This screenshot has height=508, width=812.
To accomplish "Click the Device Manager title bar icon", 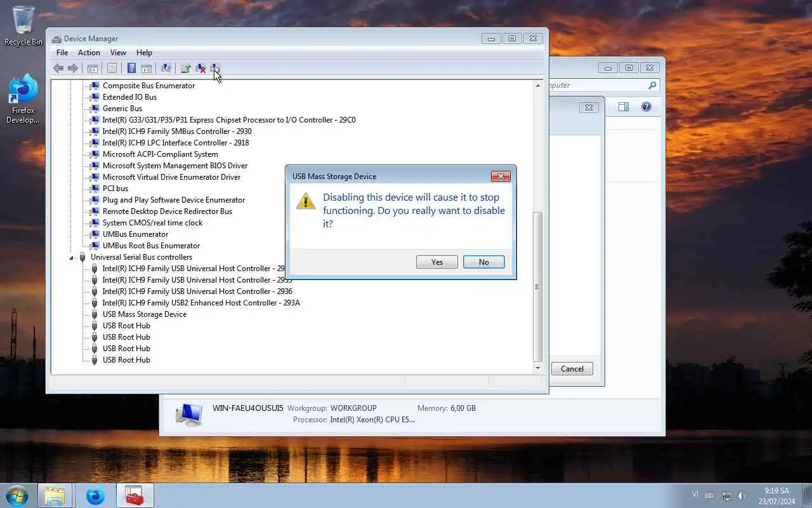I will click(x=56, y=39).
